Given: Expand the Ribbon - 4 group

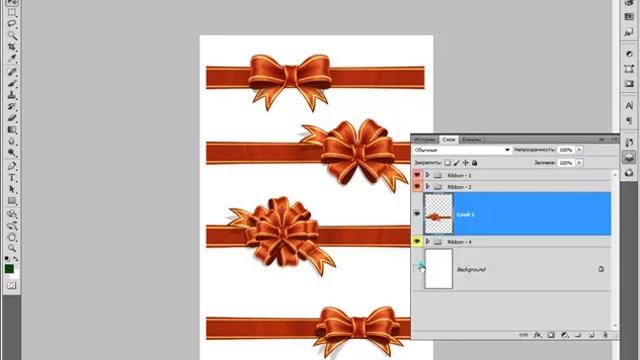Looking at the screenshot, I should tap(428, 242).
